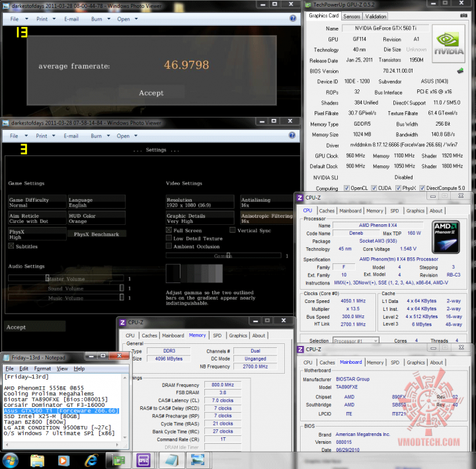The width and height of the screenshot is (476, 469).
Task: Enable Vertical Sync checkbox
Action: tap(233, 230)
